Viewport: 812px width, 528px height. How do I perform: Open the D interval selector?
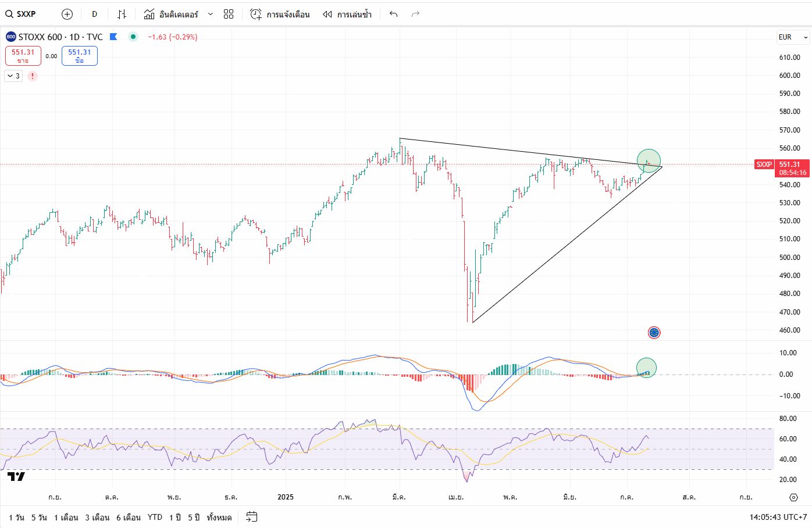coord(94,14)
